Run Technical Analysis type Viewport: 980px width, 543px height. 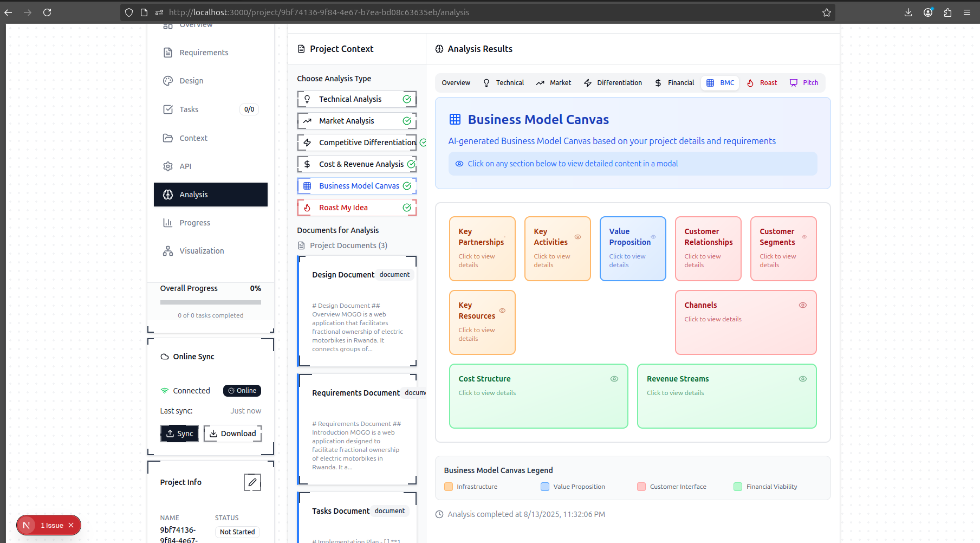coord(356,99)
